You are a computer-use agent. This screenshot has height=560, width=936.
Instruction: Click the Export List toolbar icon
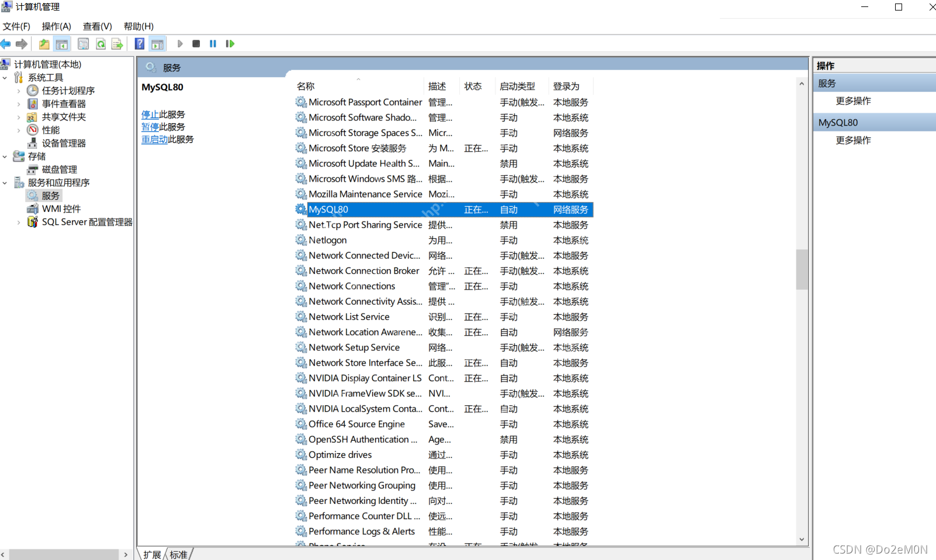pyautogui.click(x=117, y=44)
